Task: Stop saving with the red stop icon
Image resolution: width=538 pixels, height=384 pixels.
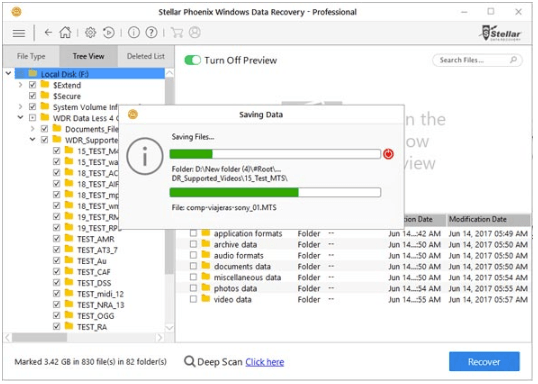Action: pyautogui.click(x=388, y=154)
